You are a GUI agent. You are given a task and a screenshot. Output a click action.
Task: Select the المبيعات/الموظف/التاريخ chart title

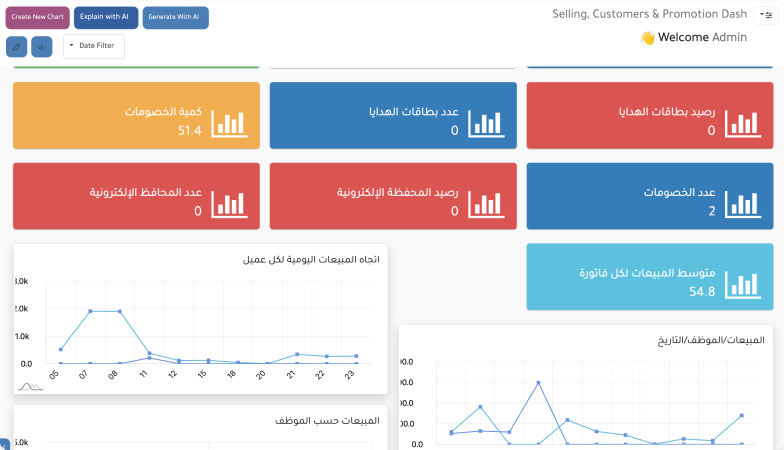(x=712, y=340)
